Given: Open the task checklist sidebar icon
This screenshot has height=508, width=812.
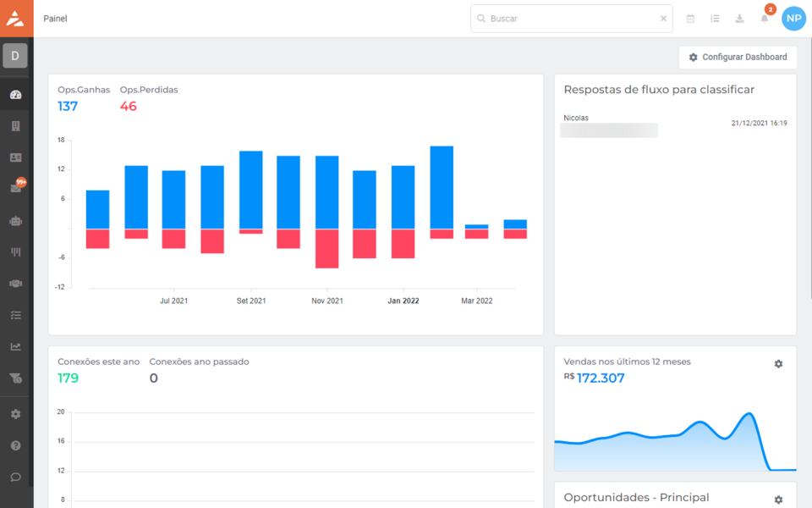Looking at the screenshot, I should (x=15, y=315).
